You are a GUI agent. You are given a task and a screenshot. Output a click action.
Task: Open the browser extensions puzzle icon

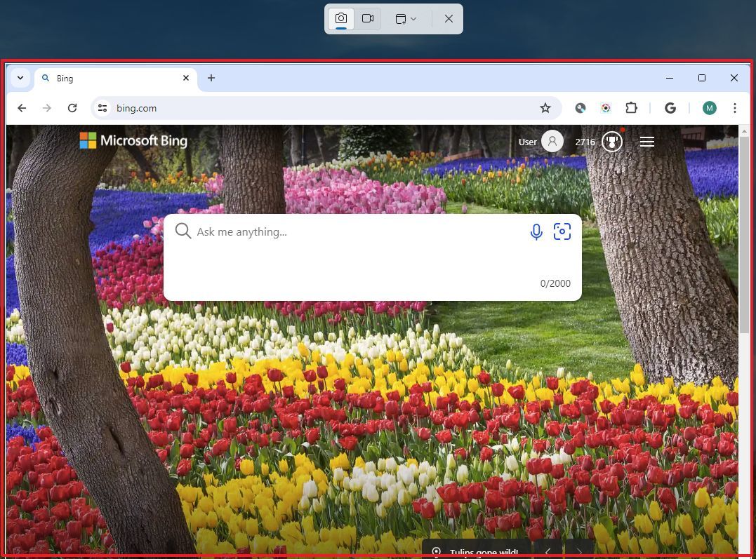click(631, 108)
